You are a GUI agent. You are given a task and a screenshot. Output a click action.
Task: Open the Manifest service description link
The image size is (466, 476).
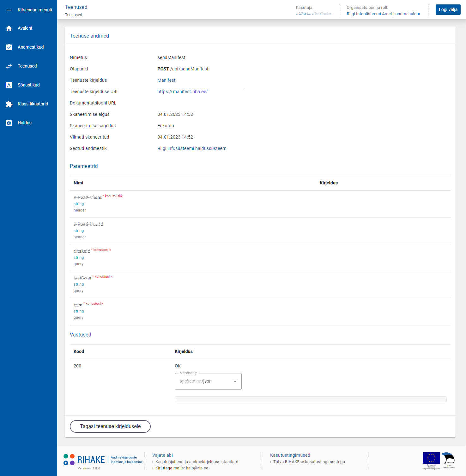click(x=166, y=80)
